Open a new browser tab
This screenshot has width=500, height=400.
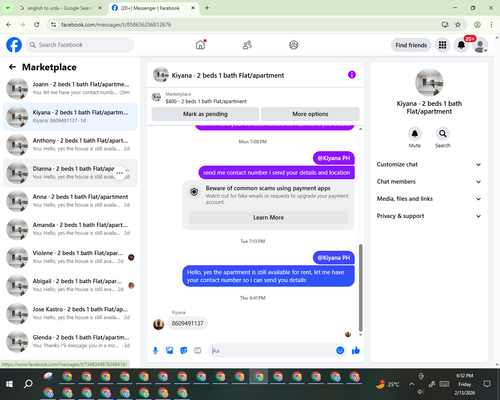(x=207, y=8)
